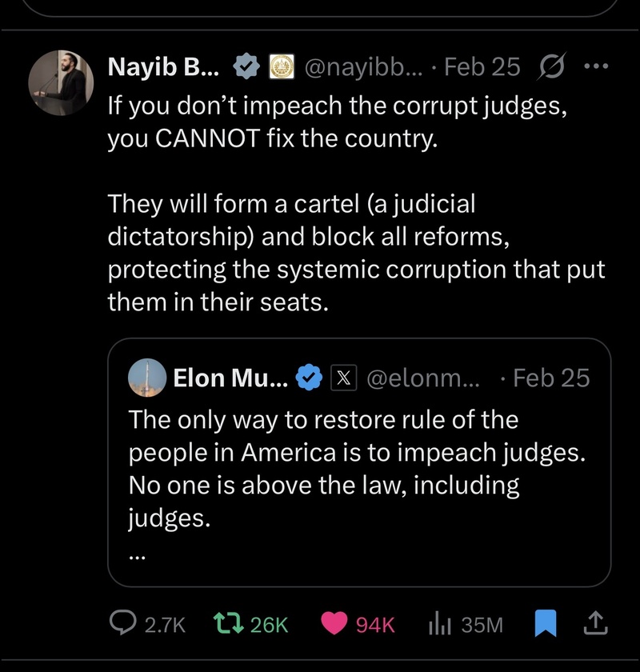640x672 pixels.
Task: Click Nayib's blue verified badge
Action: pyautogui.click(x=245, y=68)
